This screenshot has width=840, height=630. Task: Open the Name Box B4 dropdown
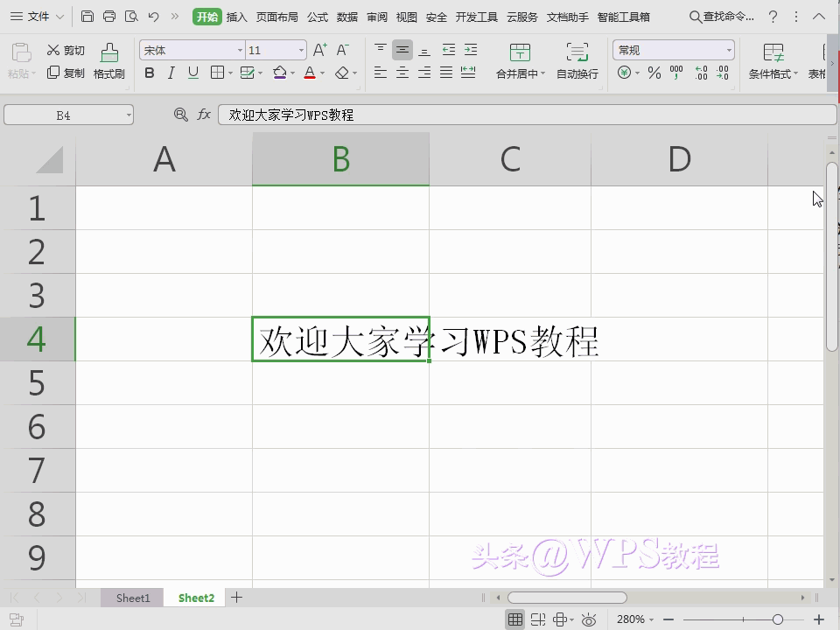tap(129, 115)
